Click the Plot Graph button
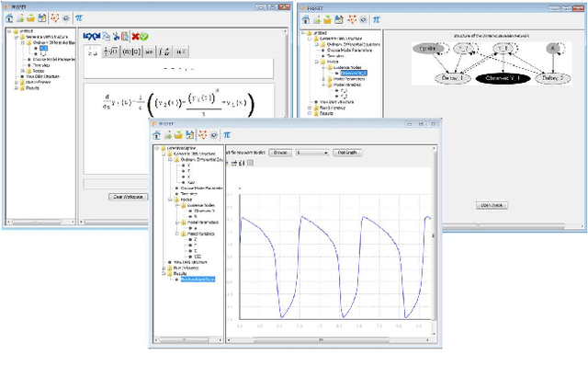Viewport: 588px width, 377px height. coord(347,153)
